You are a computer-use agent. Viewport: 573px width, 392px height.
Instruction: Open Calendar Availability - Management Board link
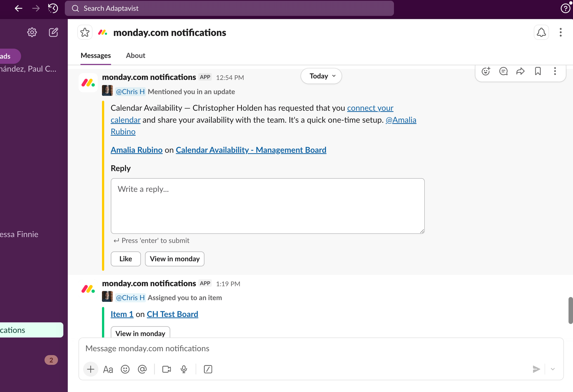pyautogui.click(x=251, y=150)
